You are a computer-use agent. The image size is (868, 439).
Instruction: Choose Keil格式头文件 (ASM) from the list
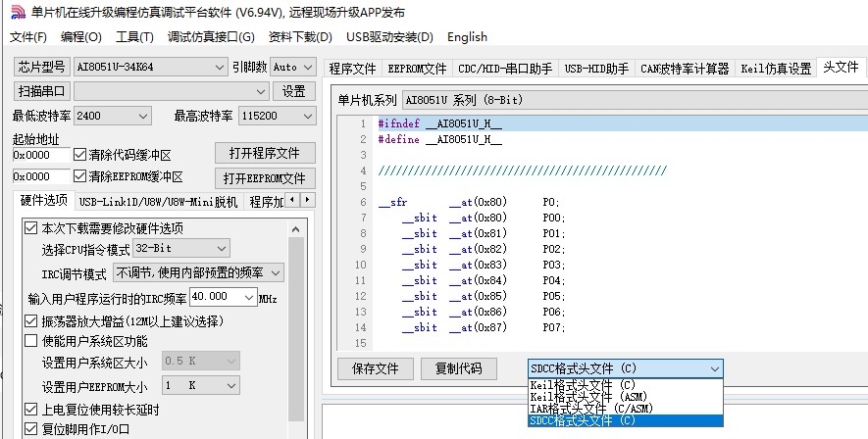click(x=626, y=397)
